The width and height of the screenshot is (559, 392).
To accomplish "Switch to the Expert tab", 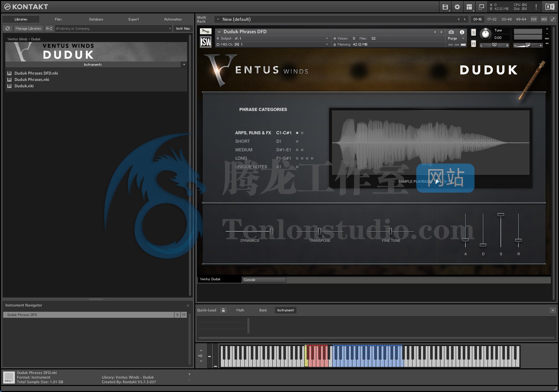I will (134, 19).
